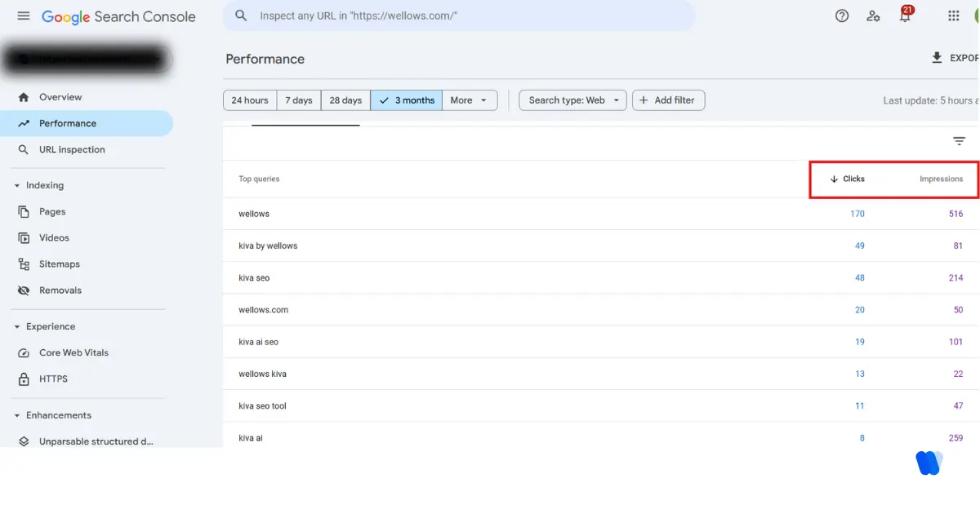
Task: Open the More date range dropdown
Action: pyautogui.click(x=470, y=100)
